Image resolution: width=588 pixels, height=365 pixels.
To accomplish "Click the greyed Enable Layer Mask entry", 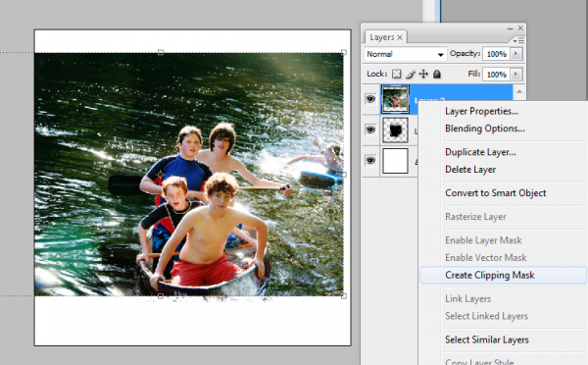I will click(x=483, y=240).
